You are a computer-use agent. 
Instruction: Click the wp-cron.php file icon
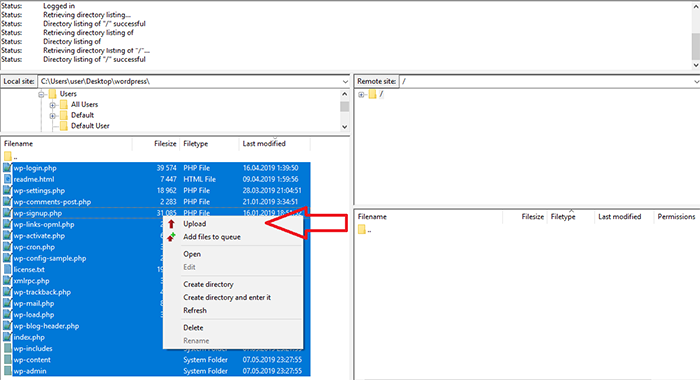(x=7, y=247)
